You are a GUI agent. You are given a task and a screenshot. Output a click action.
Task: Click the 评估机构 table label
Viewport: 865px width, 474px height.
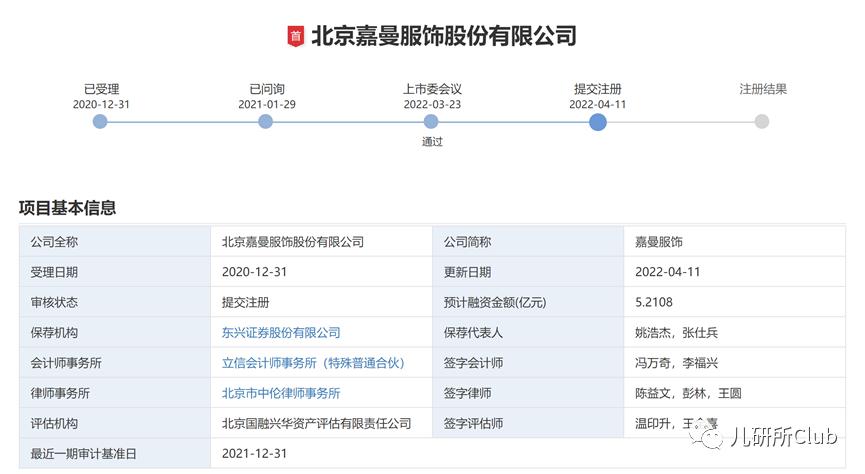pyautogui.click(x=54, y=424)
